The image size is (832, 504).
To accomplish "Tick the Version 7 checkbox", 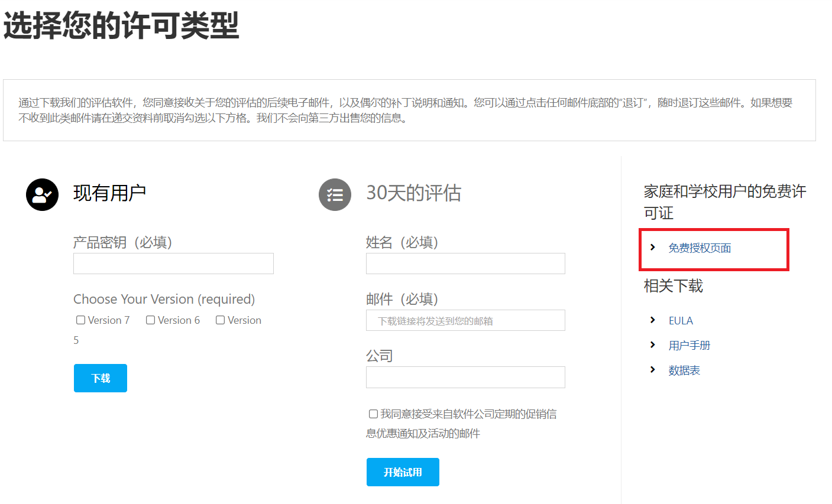I will (x=80, y=320).
